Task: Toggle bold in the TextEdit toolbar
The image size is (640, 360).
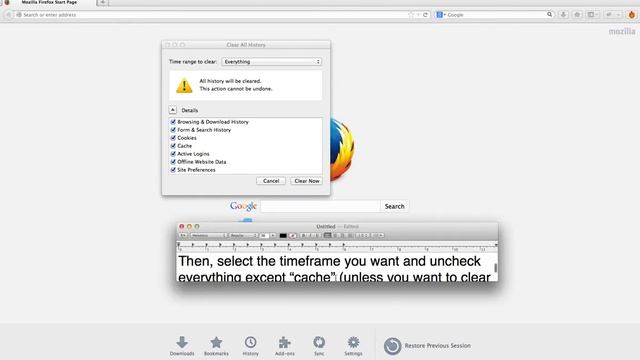Action: [303, 236]
